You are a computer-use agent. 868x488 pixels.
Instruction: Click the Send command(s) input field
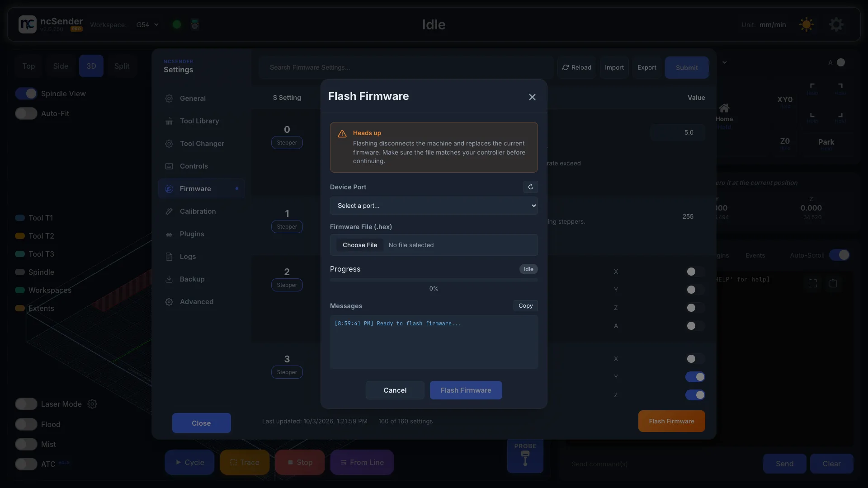[662, 464]
